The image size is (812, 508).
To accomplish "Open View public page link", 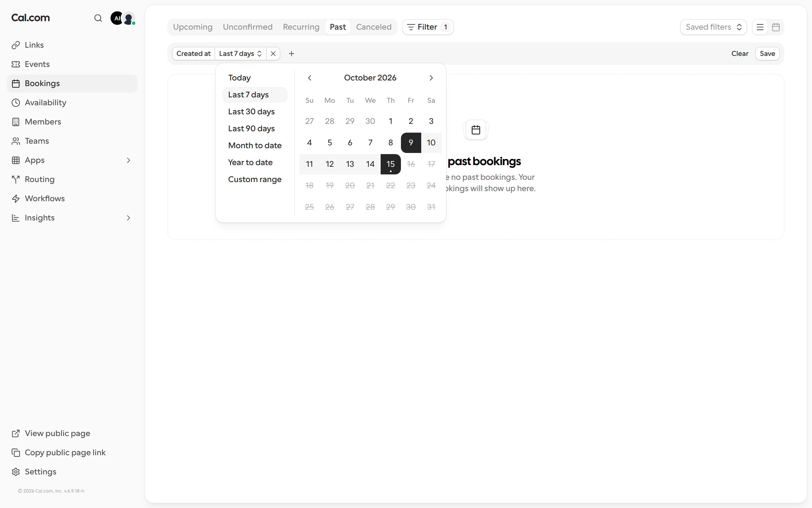I will tap(72, 433).
